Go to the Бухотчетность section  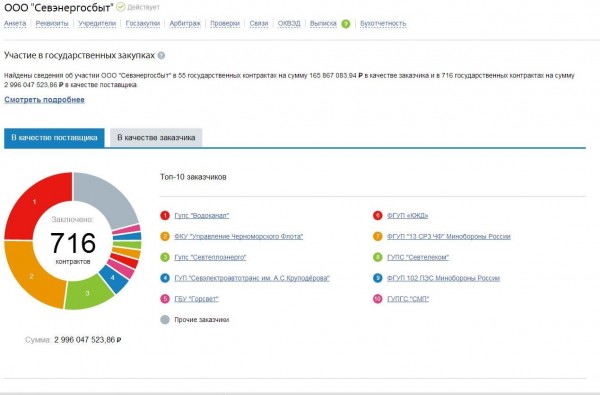(383, 23)
